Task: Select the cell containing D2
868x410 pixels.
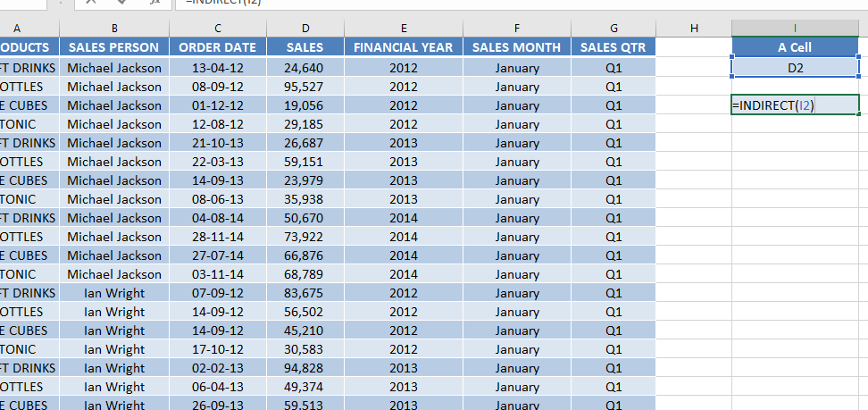Action: 795,68
